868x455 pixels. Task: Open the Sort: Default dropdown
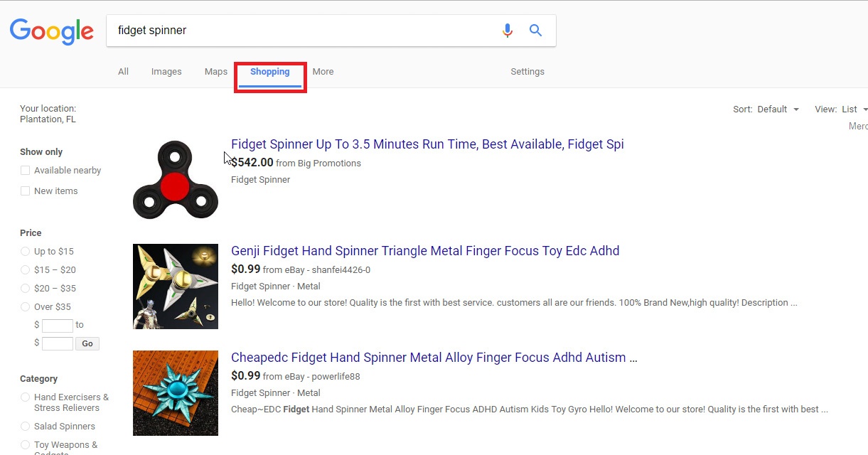(766, 109)
